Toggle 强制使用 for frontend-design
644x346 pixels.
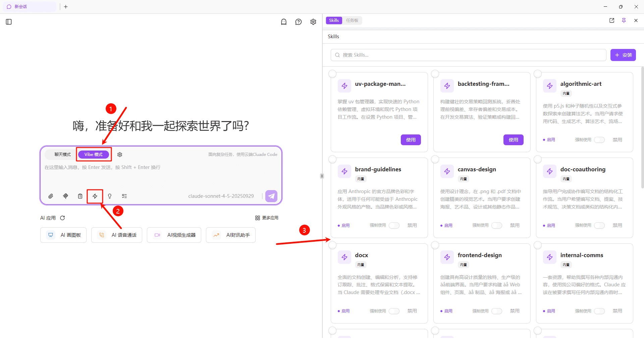point(497,311)
